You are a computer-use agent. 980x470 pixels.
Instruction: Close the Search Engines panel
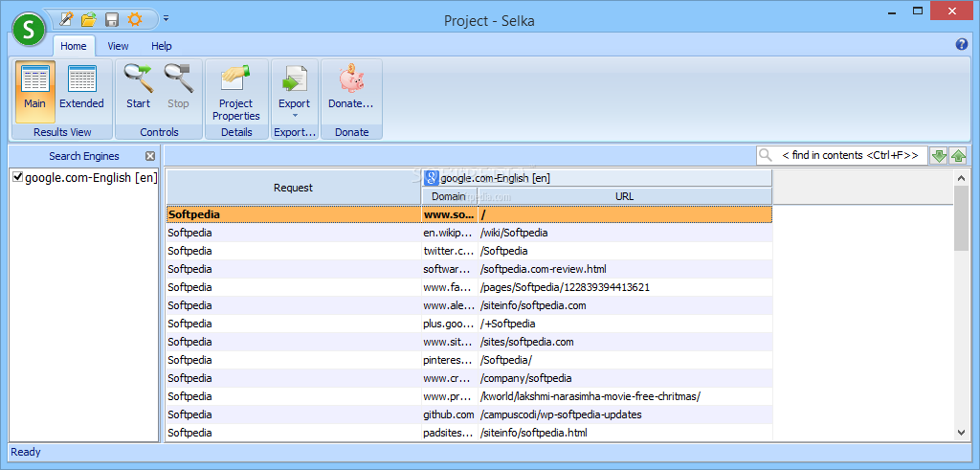click(x=150, y=156)
